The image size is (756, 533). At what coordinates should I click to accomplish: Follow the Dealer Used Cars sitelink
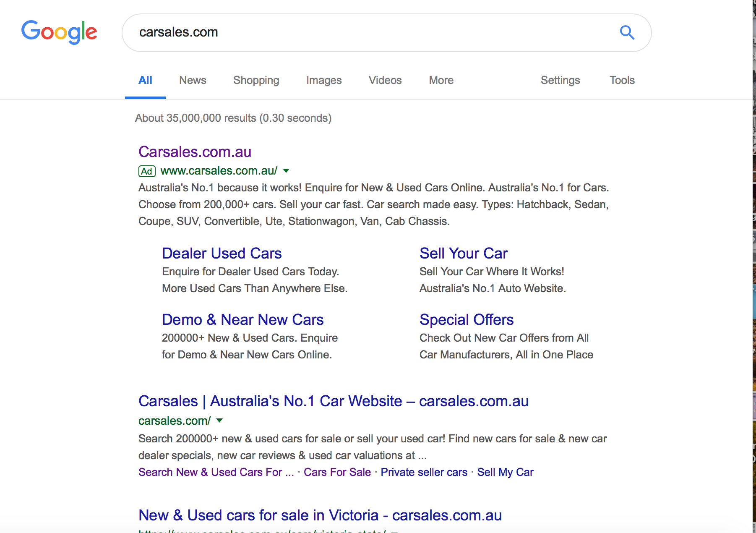[x=222, y=253]
